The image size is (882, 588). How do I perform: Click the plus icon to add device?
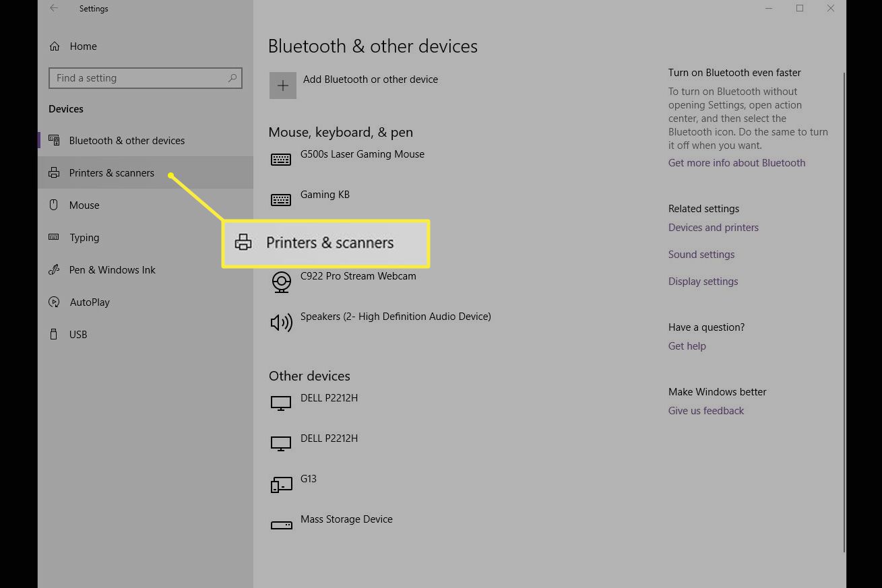point(283,86)
